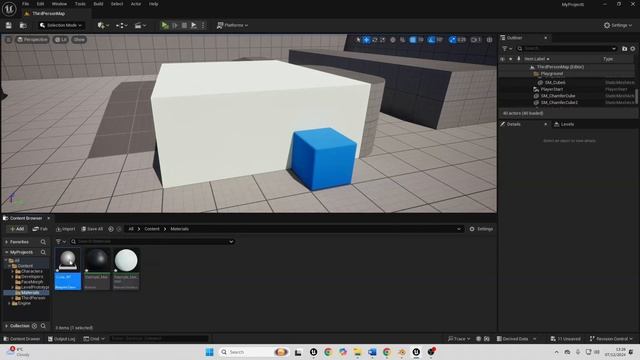640x360 pixels.
Task: Click the Outliner create folder icon
Action: [624, 48]
